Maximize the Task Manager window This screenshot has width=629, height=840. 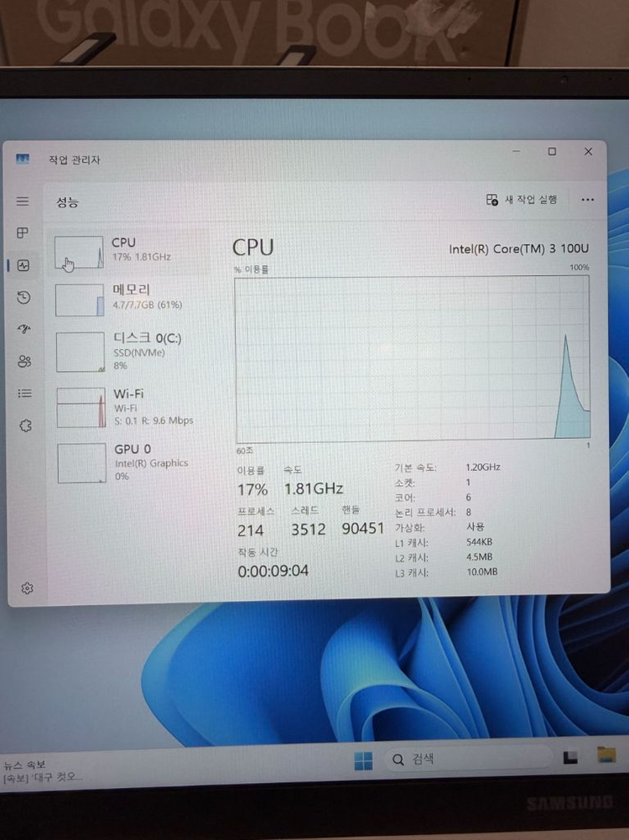tap(552, 152)
